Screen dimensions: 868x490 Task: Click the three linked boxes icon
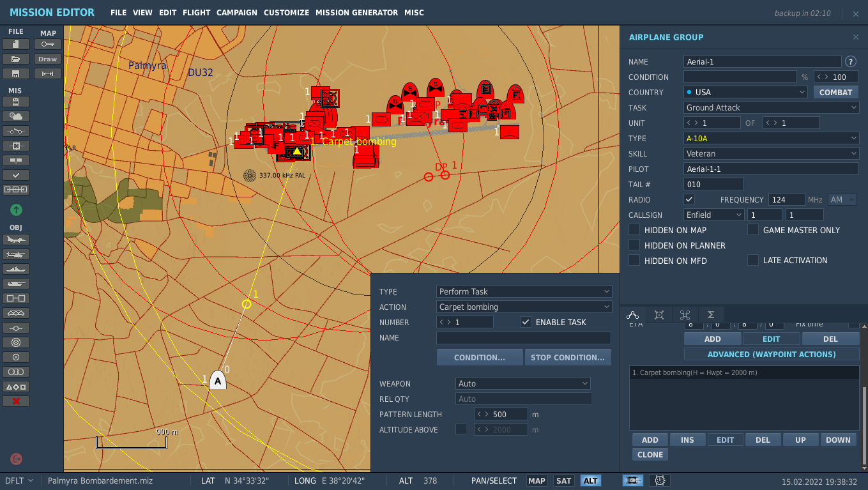point(16,190)
